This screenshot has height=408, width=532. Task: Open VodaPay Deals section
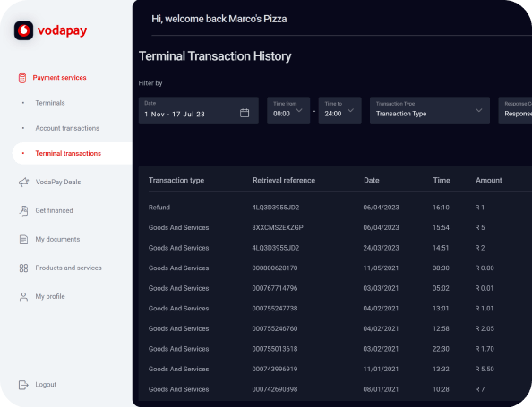(58, 182)
